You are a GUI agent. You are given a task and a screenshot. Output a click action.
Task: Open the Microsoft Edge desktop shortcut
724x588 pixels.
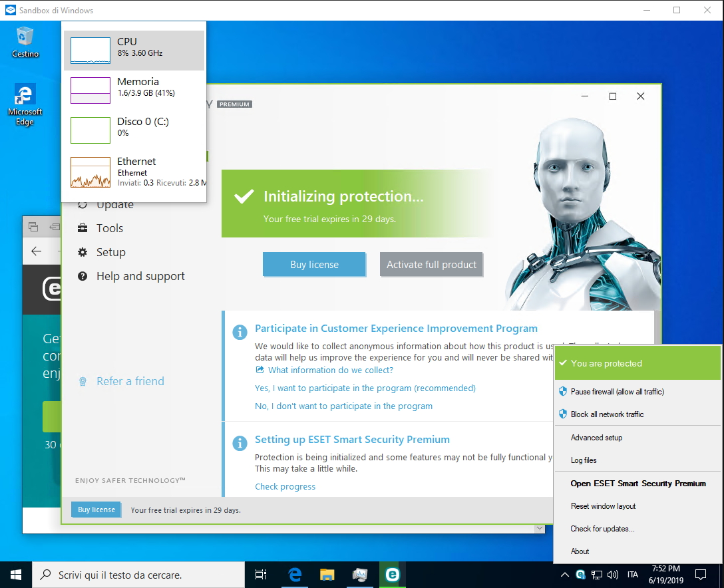(x=25, y=105)
